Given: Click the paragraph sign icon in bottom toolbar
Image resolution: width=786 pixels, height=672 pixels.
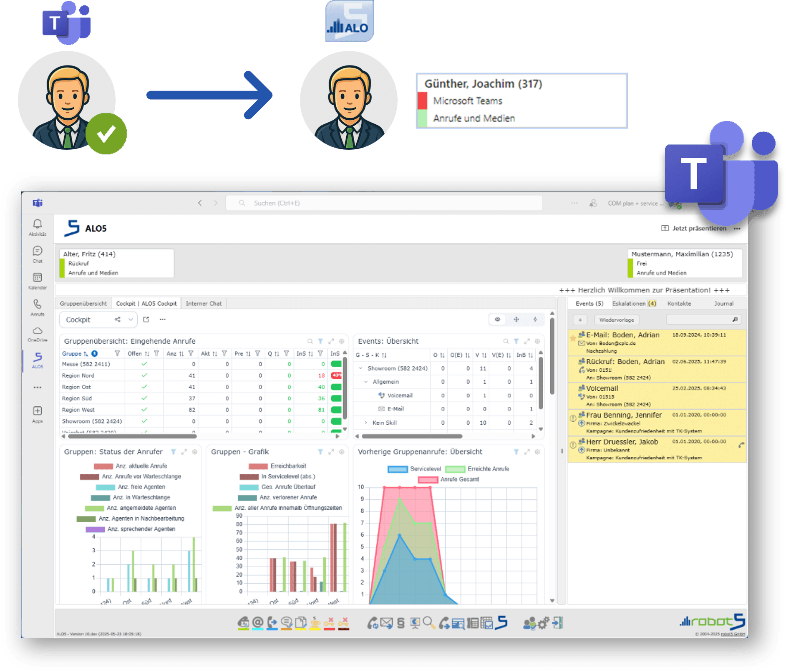Looking at the screenshot, I should click(x=401, y=623).
